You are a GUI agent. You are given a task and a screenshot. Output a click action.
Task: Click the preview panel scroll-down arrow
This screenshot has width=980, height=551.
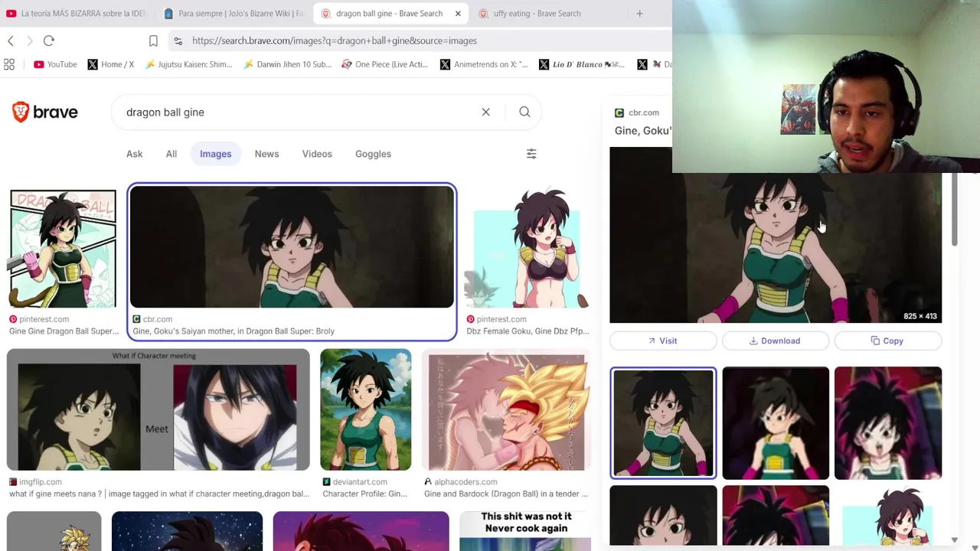click(x=954, y=540)
